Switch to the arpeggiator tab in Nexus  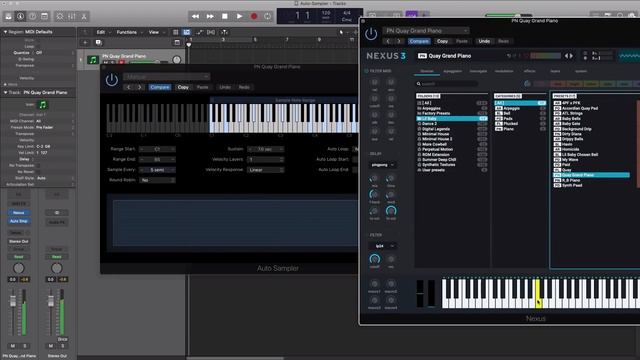pos(452,71)
